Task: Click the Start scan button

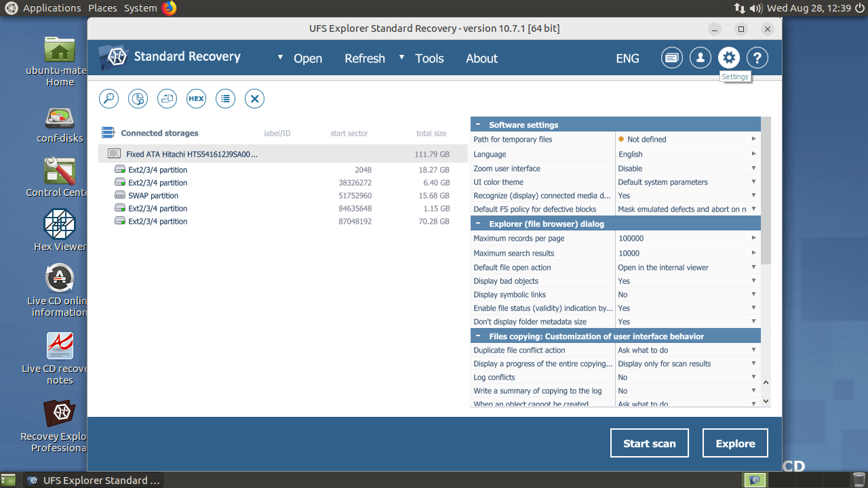Action: coord(650,443)
